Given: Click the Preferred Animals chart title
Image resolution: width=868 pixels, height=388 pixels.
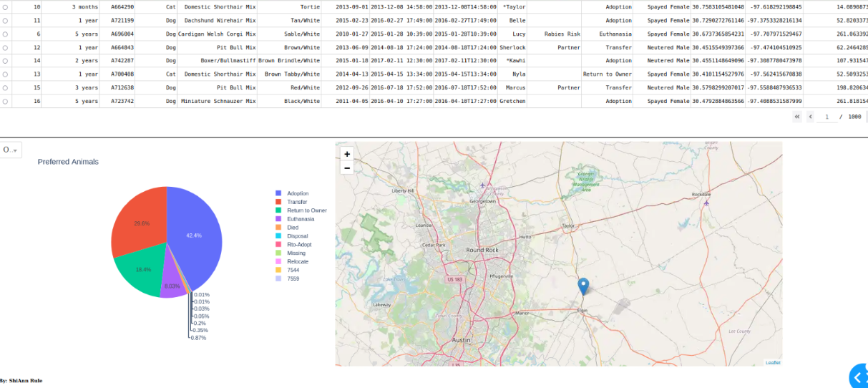Looking at the screenshot, I should [x=68, y=162].
